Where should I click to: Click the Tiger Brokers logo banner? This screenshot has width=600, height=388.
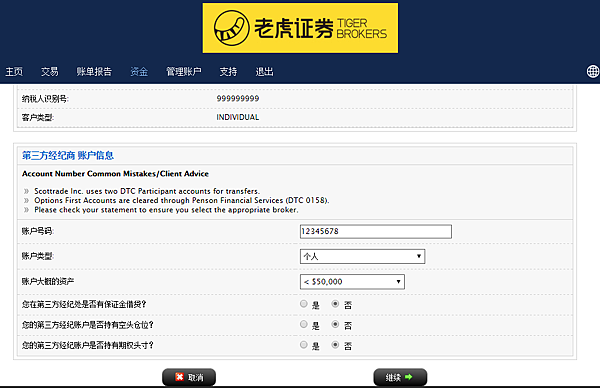point(300,28)
